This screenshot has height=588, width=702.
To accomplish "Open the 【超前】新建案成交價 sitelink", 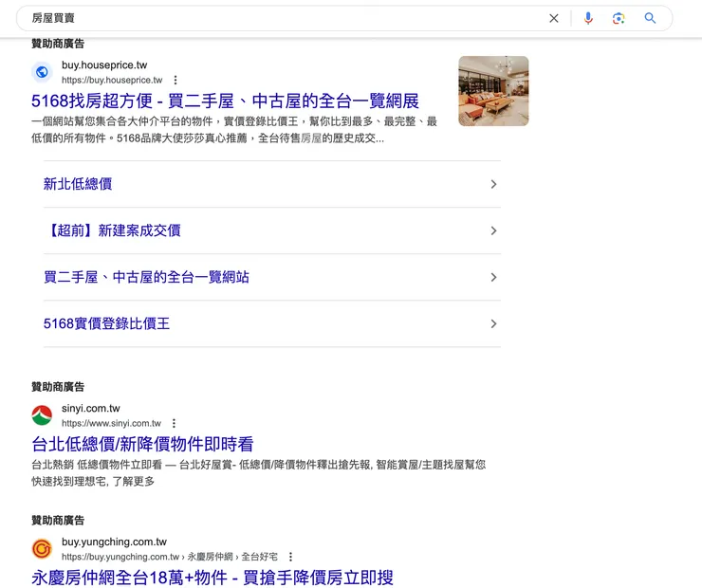I will (112, 230).
